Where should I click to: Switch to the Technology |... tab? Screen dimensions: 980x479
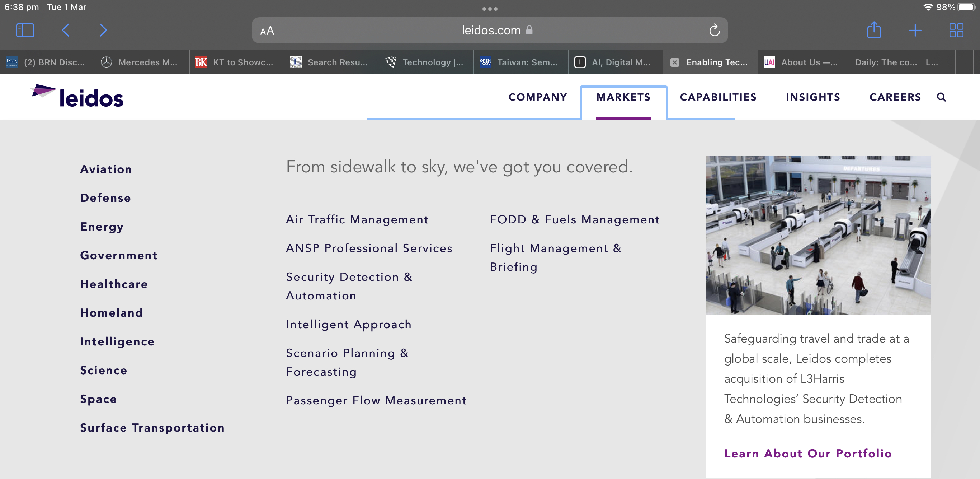point(426,62)
